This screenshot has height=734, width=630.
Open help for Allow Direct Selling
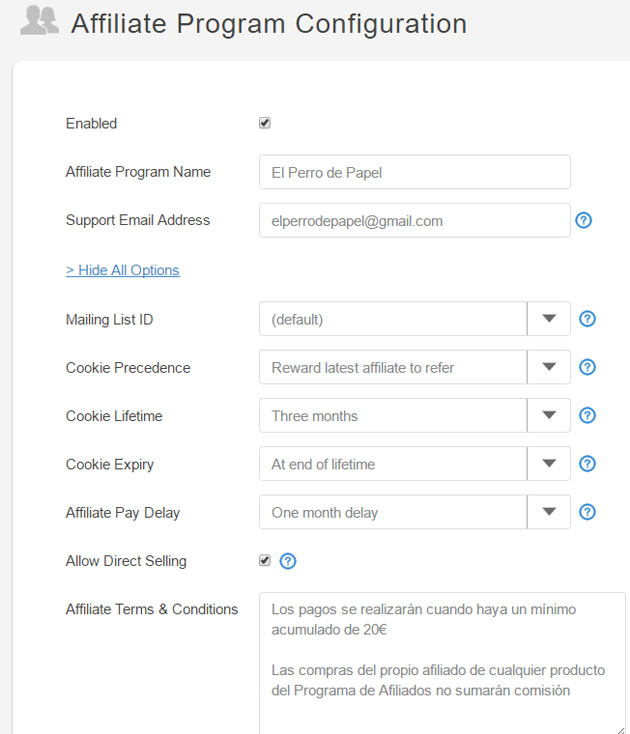click(288, 561)
